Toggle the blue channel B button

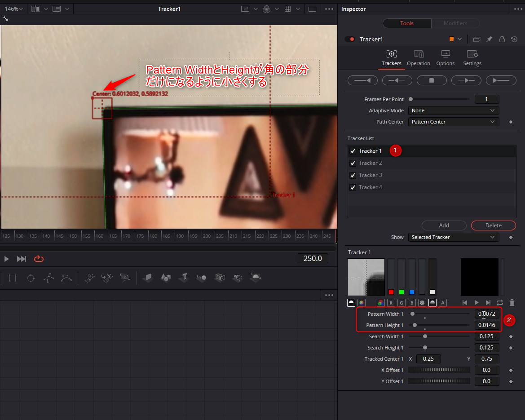pyautogui.click(x=412, y=303)
